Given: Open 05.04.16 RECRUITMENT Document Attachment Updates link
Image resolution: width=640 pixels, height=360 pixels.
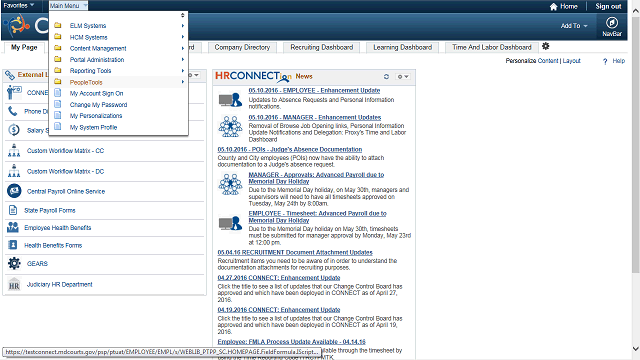Looking at the screenshot, I should click(x=295, y=253).
